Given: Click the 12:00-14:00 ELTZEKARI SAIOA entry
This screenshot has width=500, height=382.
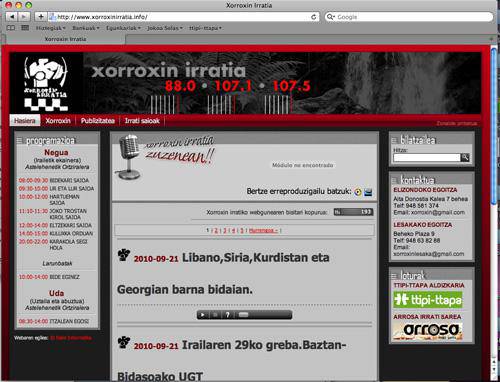Looking at the screenshot, I should (55, 225).
